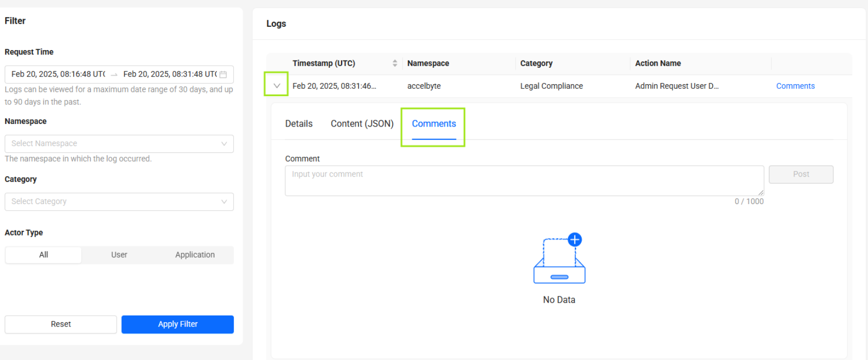Viewport: 868px width, 360px height.
Task: Open the Select Namespace dropdown
Action: [x=119, y=144]
